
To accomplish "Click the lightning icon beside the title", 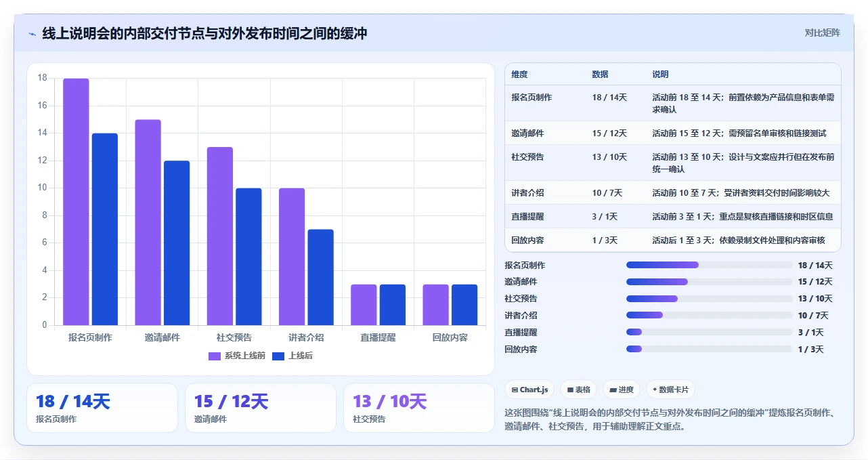I will pyautogui.click(x=32, y=34).
